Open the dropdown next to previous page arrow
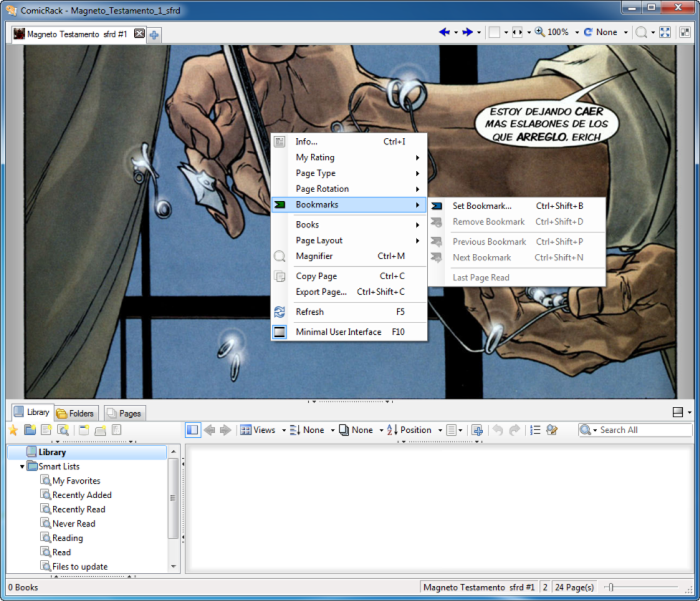Screen dimensions: 700x601 (456, 32)
